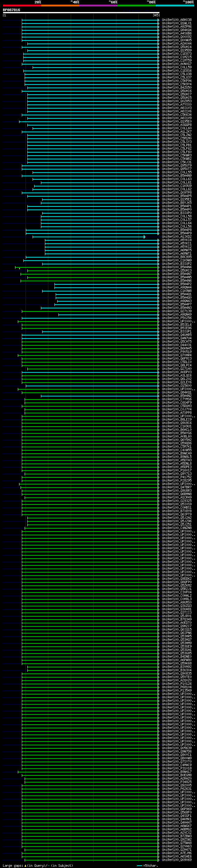The image size is (197, 868).
Task: Select the UniRef100_Q5UHI3 label
Action: tap(176, 270)
